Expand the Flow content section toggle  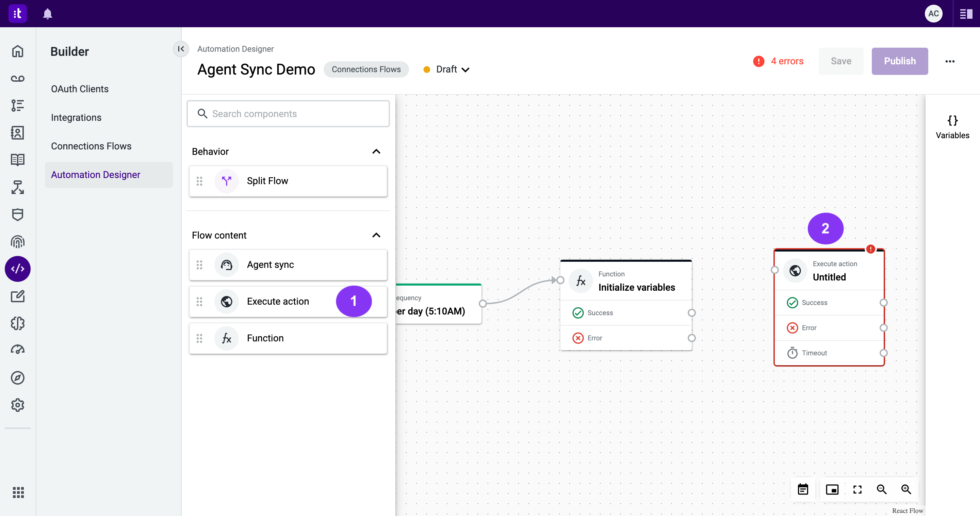pyautogui.click(x=376, y=235)
